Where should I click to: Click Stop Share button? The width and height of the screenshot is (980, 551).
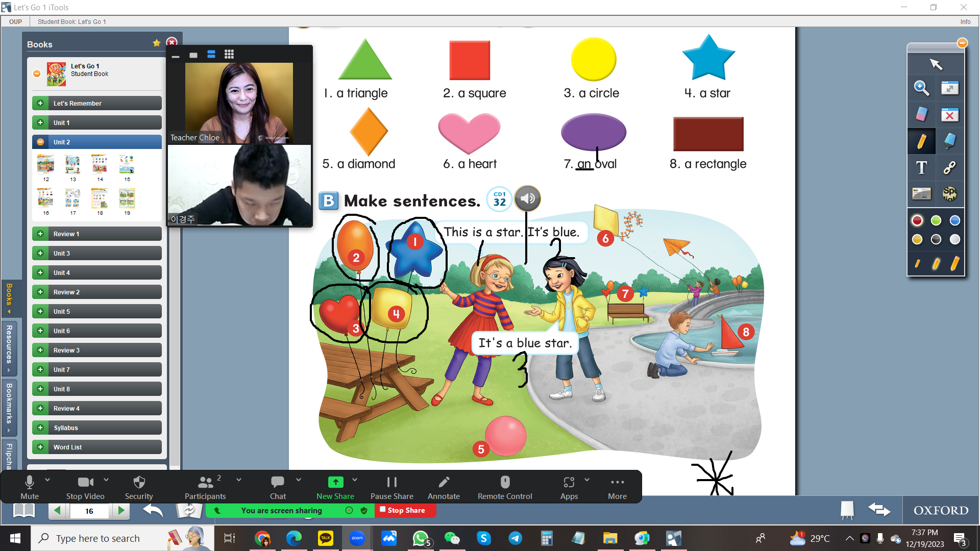(405, 510)
